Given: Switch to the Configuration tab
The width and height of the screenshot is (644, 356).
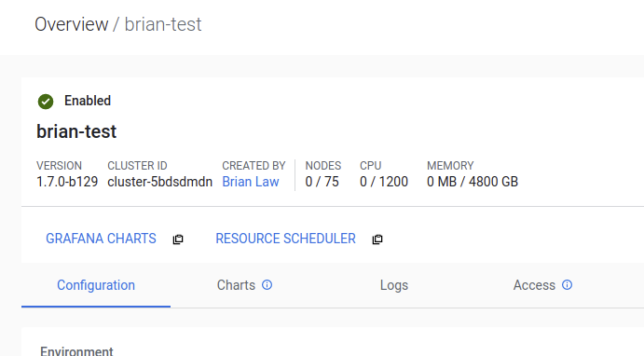Looking at the screenshot, I should point(96,285).
